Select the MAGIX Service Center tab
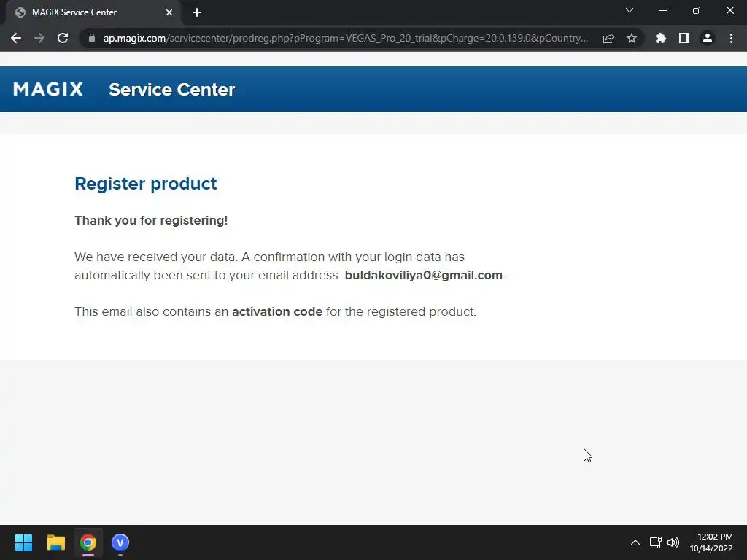 click(93, 12)
